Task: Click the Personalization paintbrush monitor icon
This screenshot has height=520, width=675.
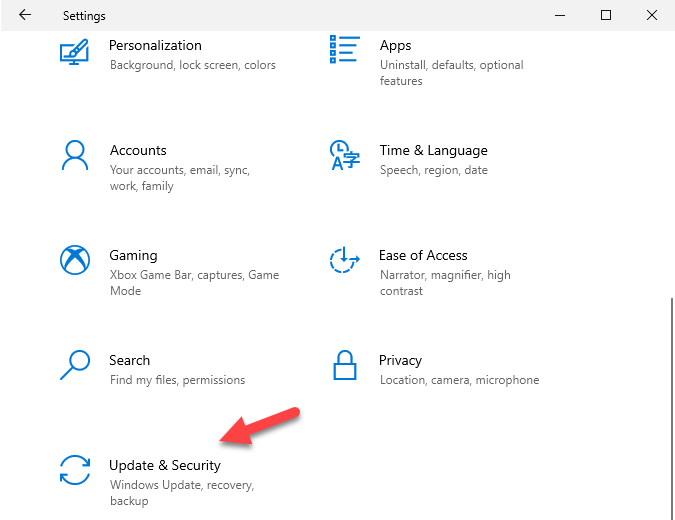Action: tap(74, 52)
